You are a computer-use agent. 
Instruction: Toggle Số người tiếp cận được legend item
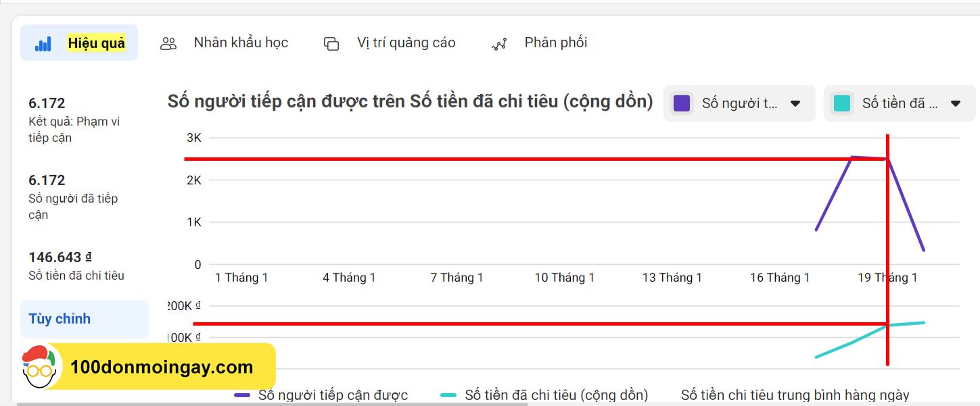click(321, 395)
